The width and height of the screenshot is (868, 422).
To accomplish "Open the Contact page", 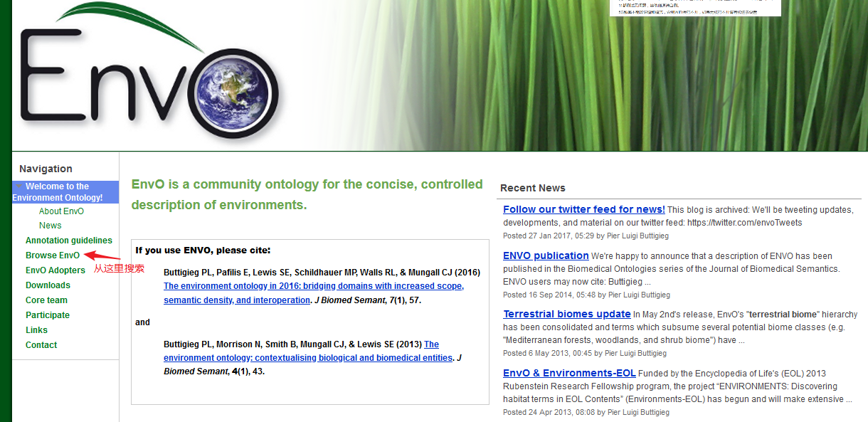I will coord(41,345).
